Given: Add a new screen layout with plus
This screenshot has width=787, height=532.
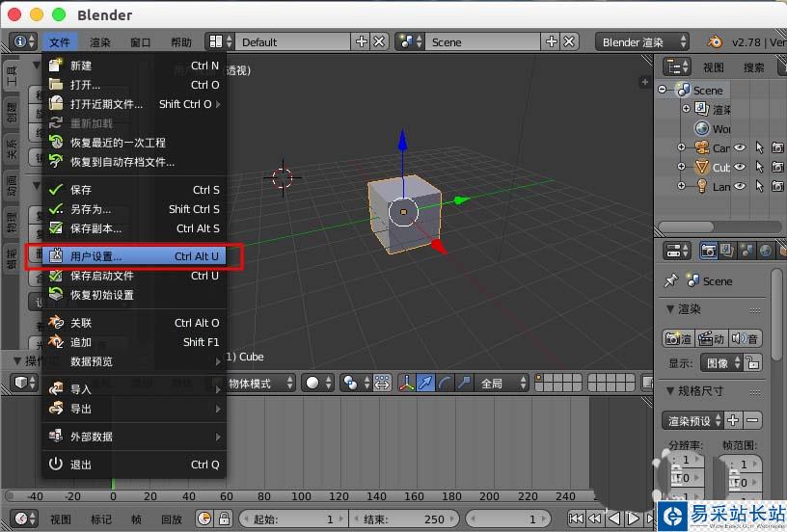Looking at the screenshot, I should point(361,41).
